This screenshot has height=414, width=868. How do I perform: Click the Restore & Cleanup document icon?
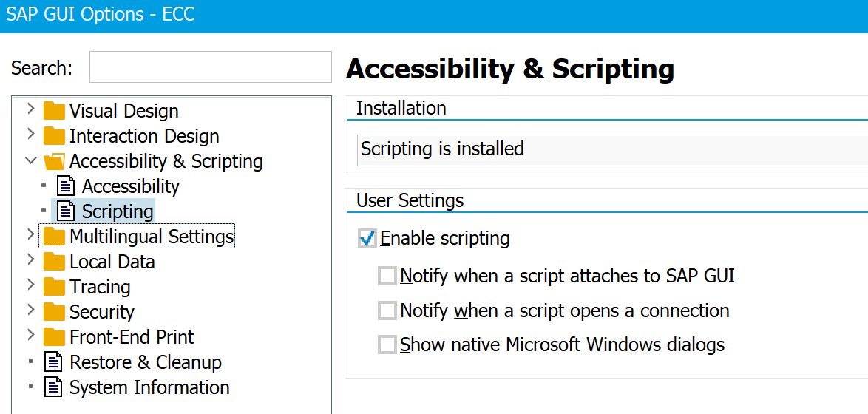tap(54, 363)
